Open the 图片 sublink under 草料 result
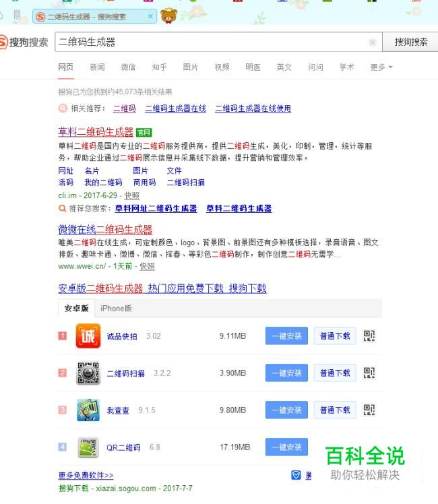 coord(140,170)
